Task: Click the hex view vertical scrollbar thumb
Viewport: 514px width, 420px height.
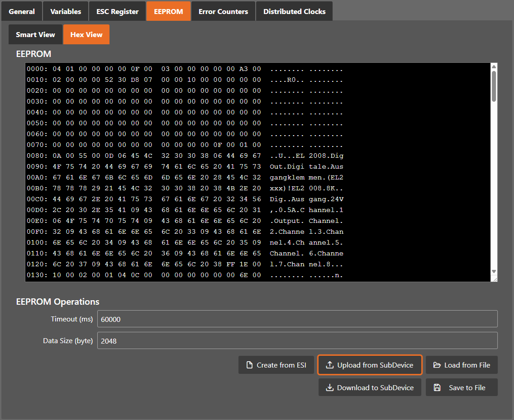Action: (494, 86)
